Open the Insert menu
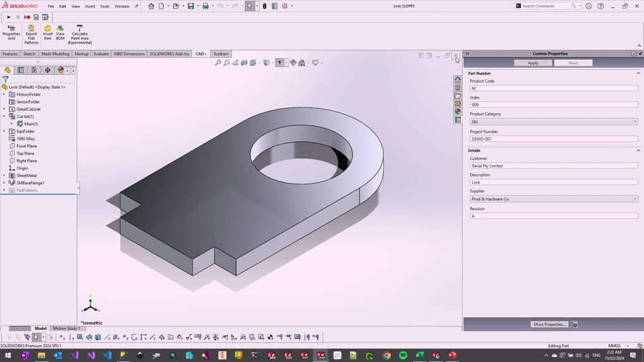The width and height of the screenshot is (644, 362). 90,6
